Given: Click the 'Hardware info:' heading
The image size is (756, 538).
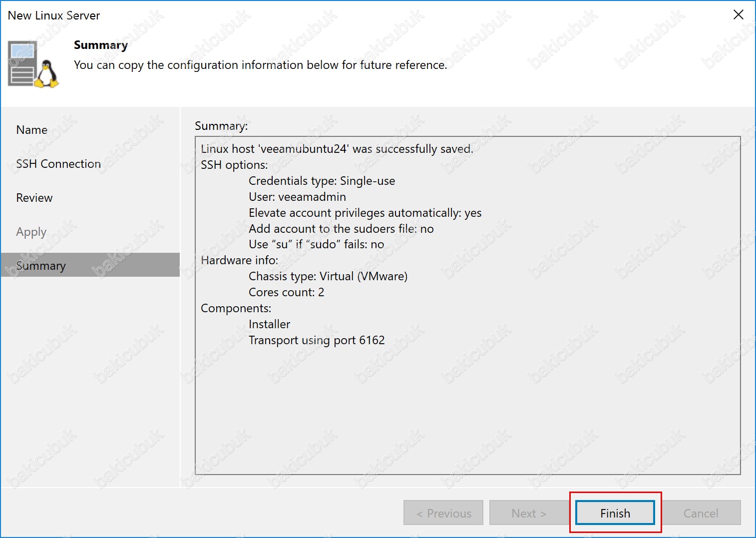Looking at the screenshot, I should tap(239, 260).
